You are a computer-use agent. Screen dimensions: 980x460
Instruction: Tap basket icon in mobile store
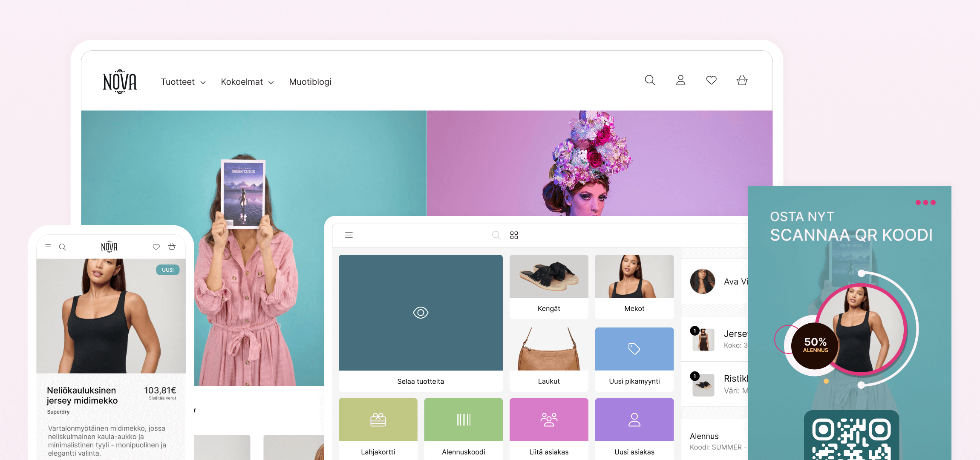click(x=172, y=246)
